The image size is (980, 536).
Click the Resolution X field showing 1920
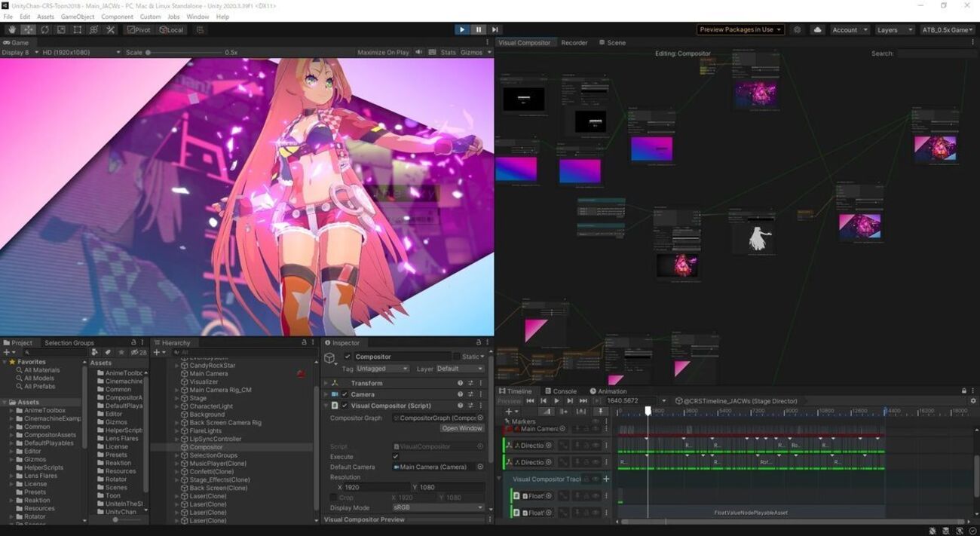pyautogui.click(x=376, y=487)
